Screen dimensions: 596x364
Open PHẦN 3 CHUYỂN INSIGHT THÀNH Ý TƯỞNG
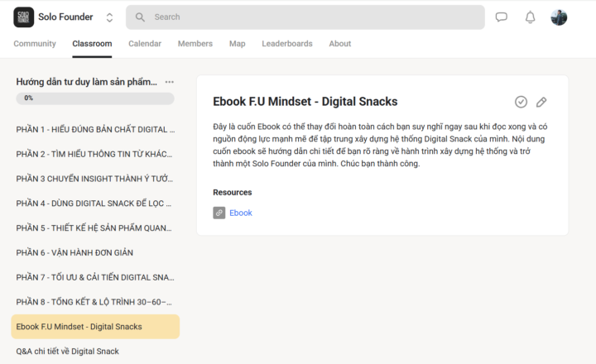click(95, 179)
